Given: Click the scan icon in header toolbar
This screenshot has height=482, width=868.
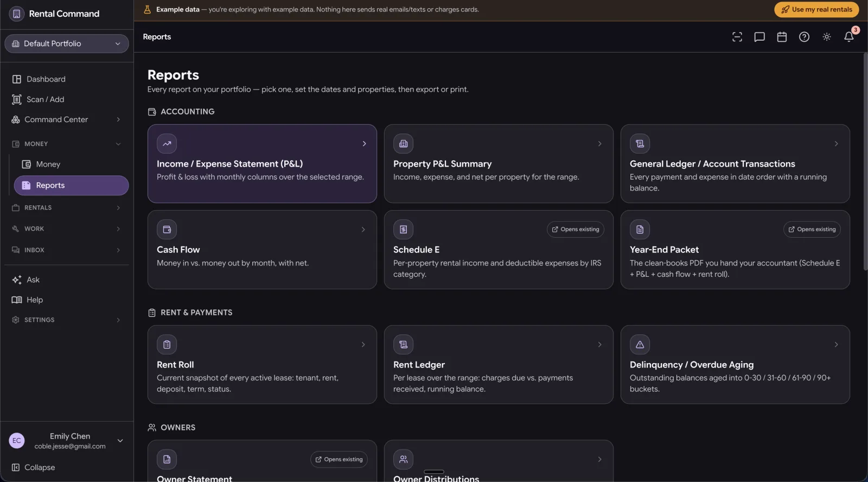Looking at the screenshot, I should tap(737, 37).
